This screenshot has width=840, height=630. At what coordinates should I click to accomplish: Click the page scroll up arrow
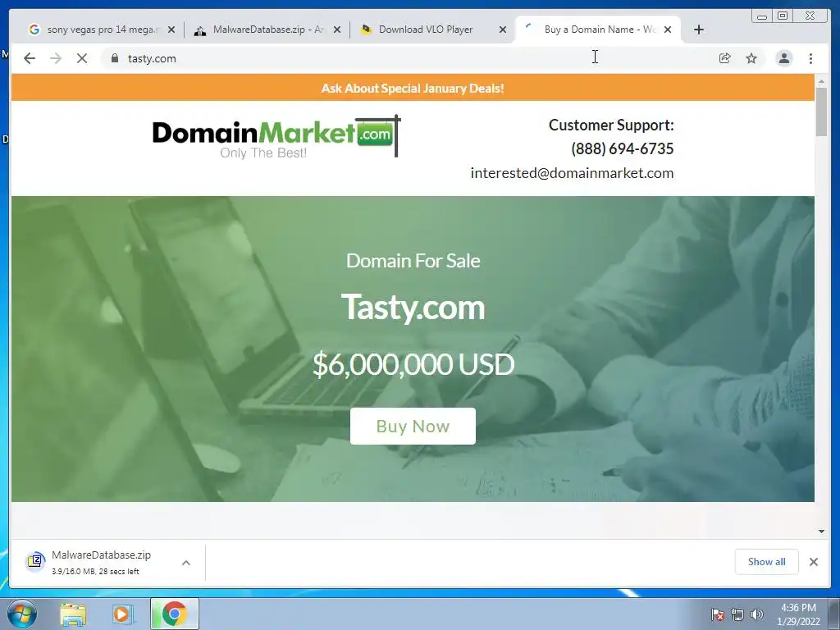(822, 80)
